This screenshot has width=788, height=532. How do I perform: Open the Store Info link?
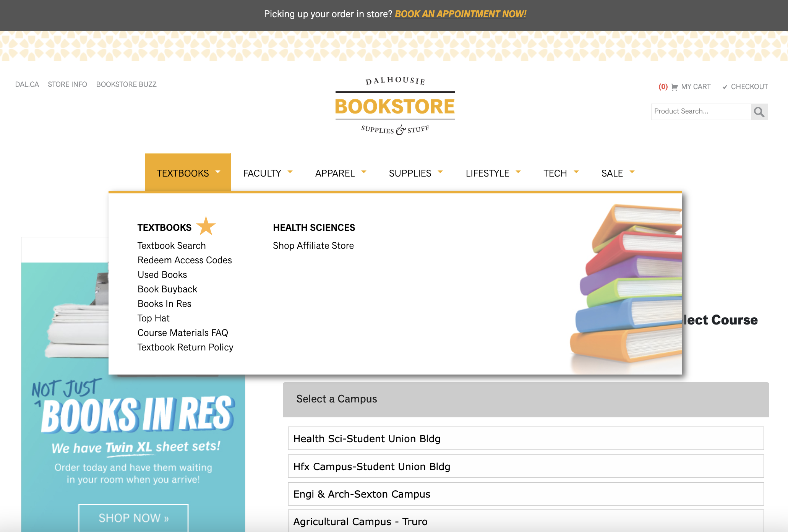67,84
